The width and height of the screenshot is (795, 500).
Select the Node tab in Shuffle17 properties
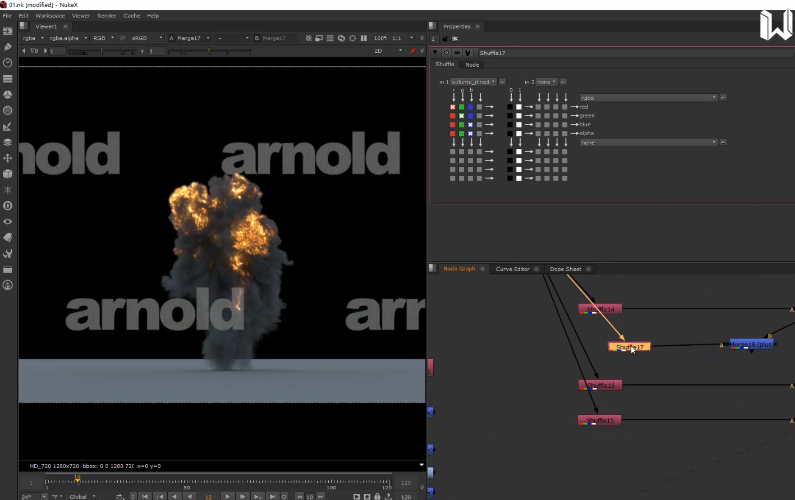click(x=472, y=64)
